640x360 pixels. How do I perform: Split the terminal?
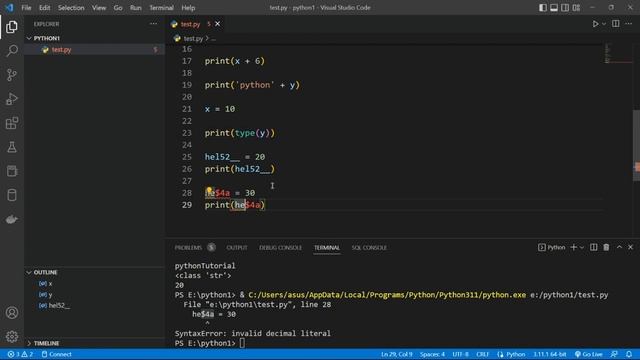point(593,247)
